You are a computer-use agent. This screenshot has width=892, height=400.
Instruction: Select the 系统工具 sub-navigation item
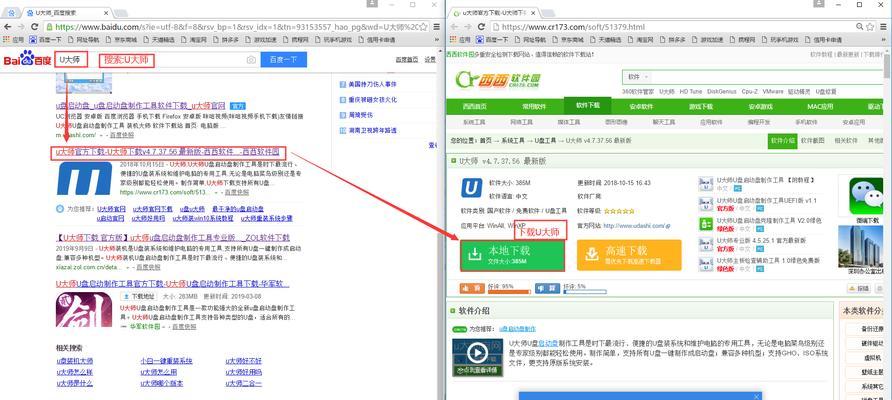click(x=474, y=122)
